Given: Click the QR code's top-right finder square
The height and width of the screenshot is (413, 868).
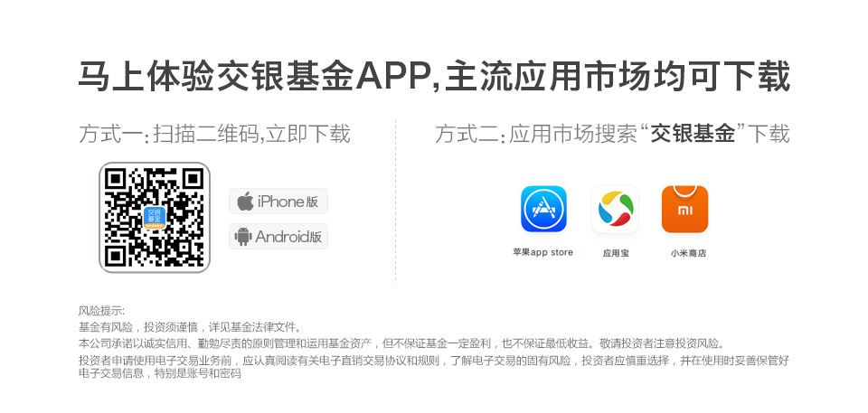Looking at the screenshot, I should [x=193, y=179].
